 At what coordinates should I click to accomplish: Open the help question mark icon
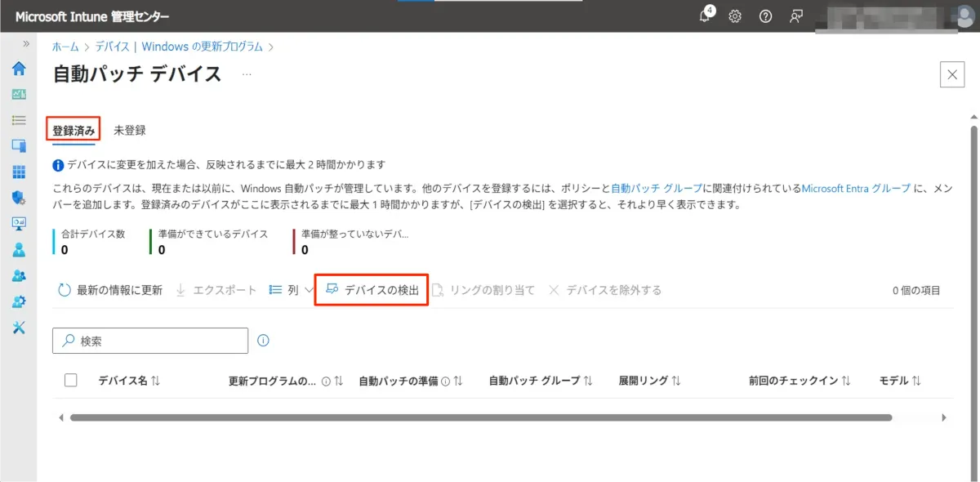click(765, 16)
